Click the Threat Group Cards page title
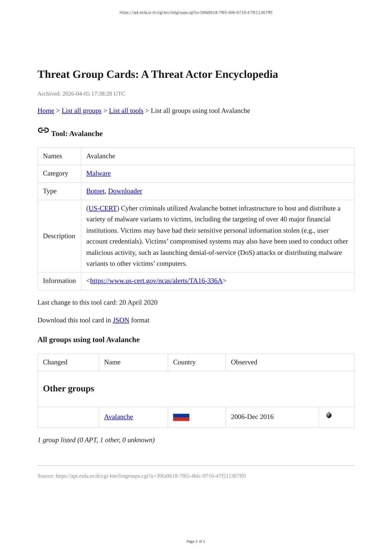The width and height of the screenshot is (392, 554). tap(158, 74)
